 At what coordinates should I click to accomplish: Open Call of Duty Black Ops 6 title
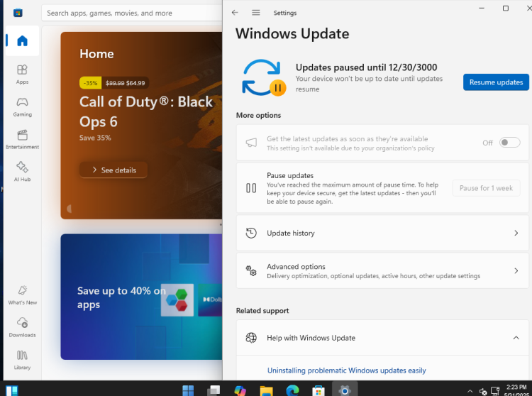(146, 111)
